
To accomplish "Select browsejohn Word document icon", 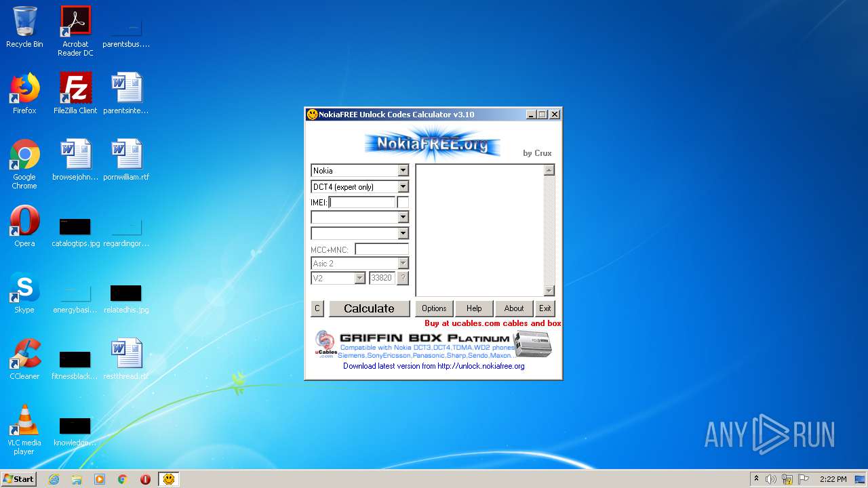I will coord(75,160).
